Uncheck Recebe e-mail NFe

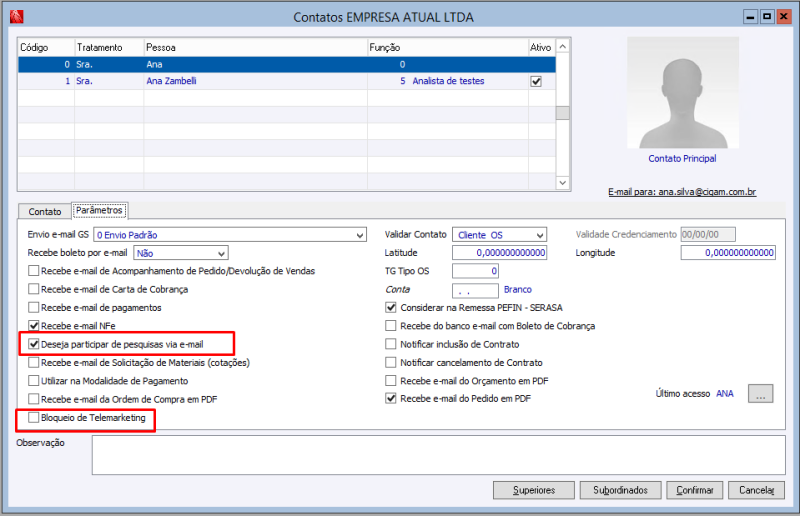click(34, 326)
